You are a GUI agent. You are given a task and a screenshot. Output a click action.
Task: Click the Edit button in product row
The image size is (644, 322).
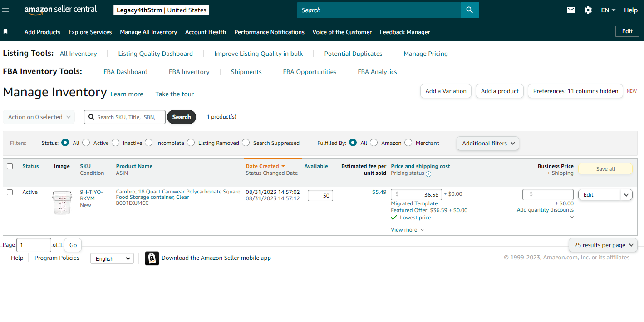tap(600, 195)
